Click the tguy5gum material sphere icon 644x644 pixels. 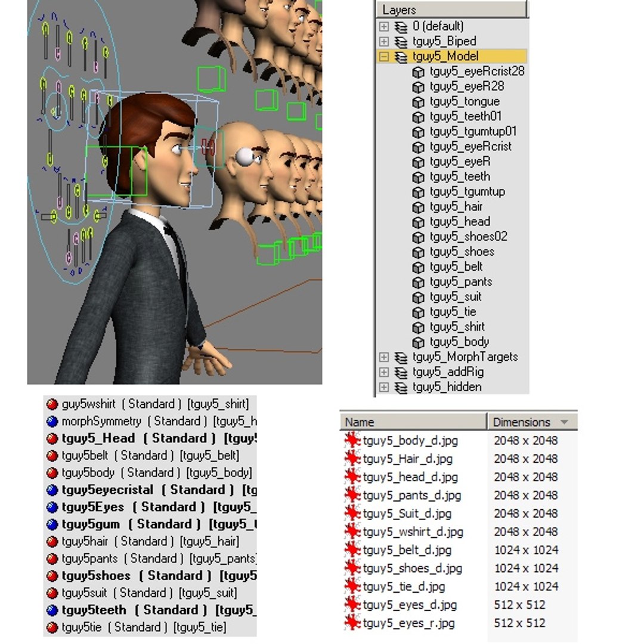tap(52, 525)
